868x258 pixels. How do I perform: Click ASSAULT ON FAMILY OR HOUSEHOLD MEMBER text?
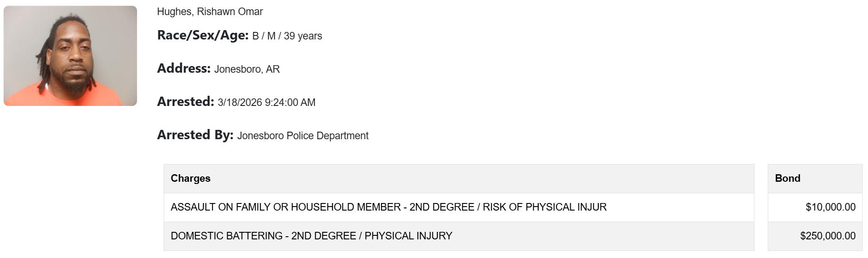coord(286,207)
